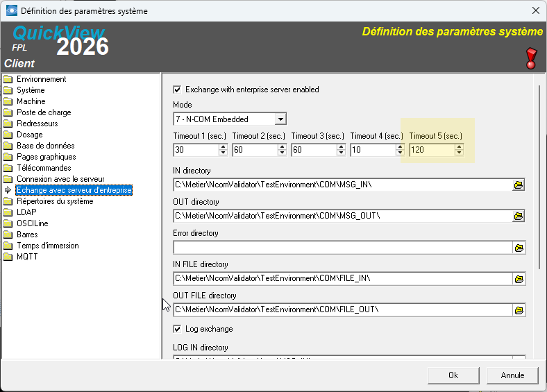This screenshot has width=547, height=392.
Task: Close the Définition des paramètres système window
Action: pos(536,11)
